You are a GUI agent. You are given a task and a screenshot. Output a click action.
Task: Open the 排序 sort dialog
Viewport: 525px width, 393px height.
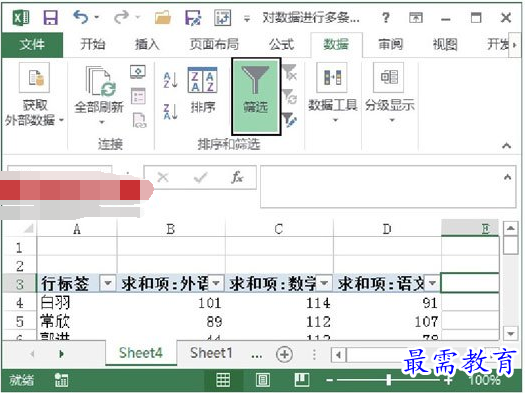point(202,90)
